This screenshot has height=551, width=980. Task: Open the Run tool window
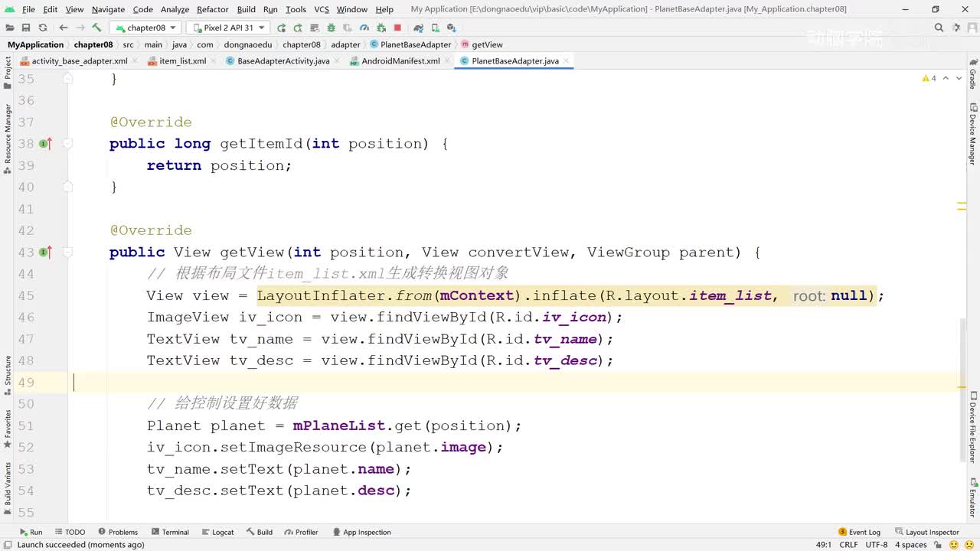click(x=31, y=532)
